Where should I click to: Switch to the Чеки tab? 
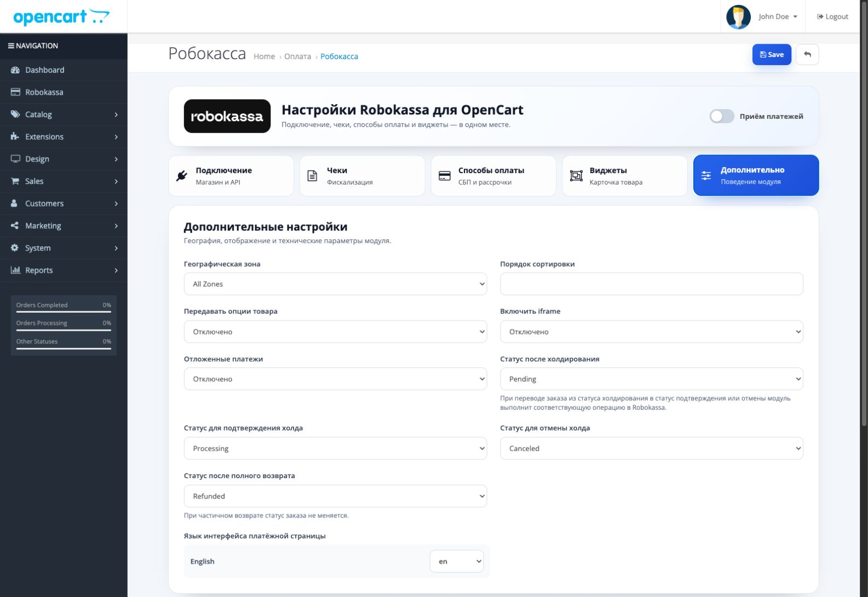(x=362, y=176)
